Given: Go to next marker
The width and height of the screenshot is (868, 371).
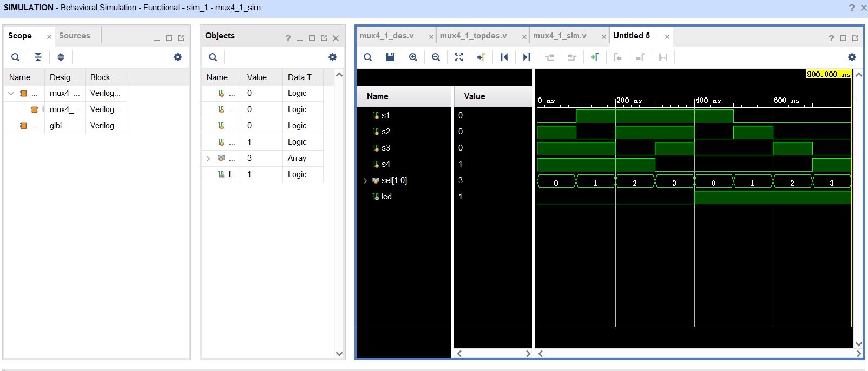Looking at the screenshot, I should (x=640, y=57).
